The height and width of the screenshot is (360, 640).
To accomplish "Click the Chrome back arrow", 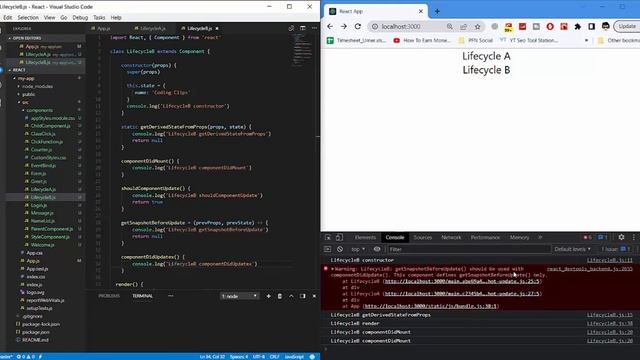I will 330,27.
